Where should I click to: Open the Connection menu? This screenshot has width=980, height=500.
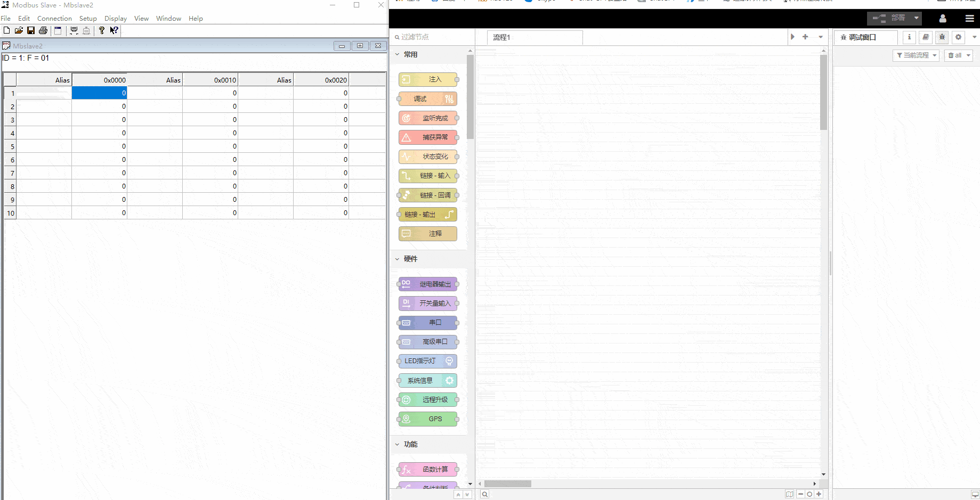point(54,19)
